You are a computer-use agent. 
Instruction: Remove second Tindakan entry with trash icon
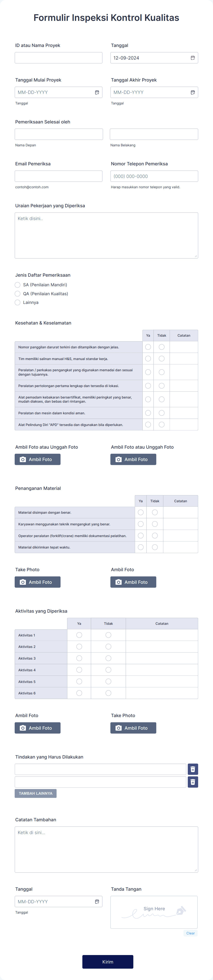[193, 782]
